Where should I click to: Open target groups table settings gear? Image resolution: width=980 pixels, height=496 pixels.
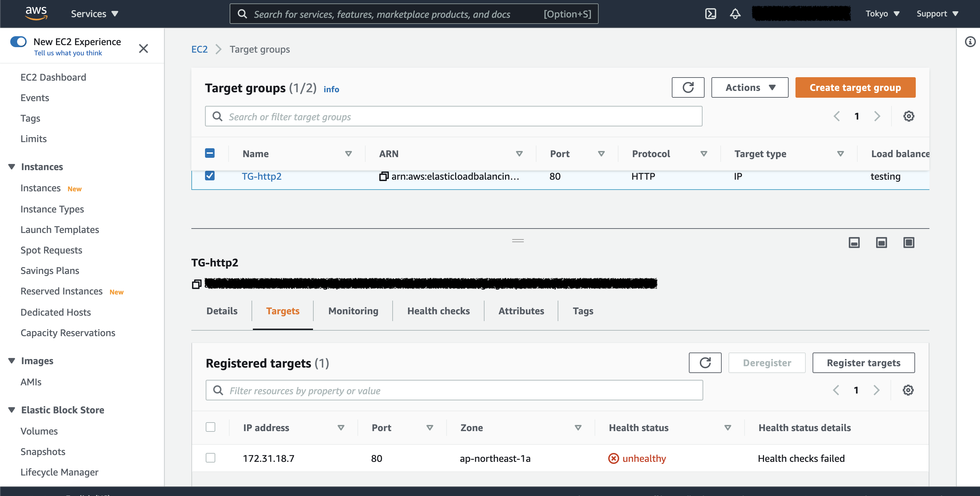909,116
